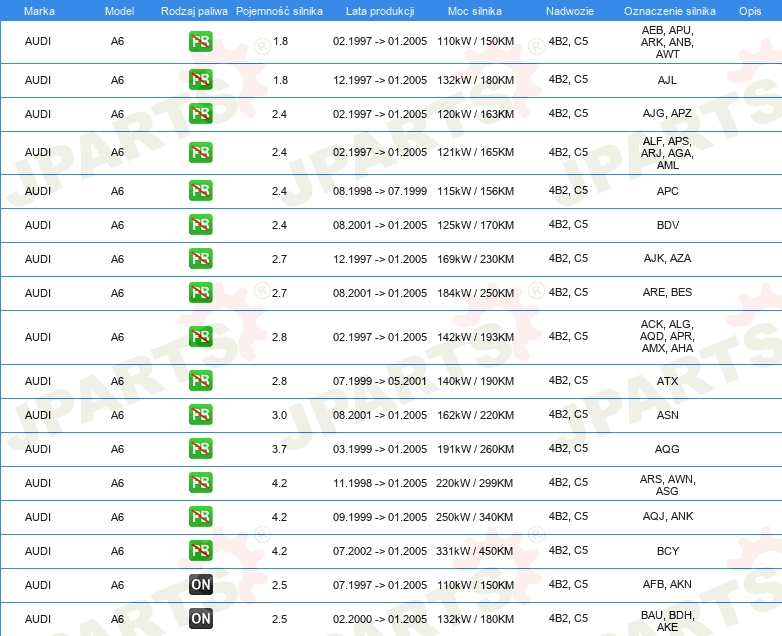Click production dates 07.1999 -> 05.2001
782x636 pixels.
tap(380, 381)
